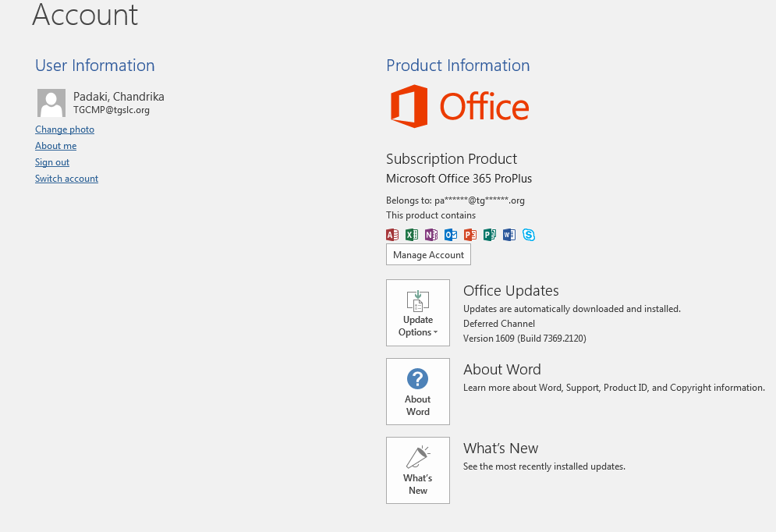Open the About me link
This screenshot has width=776, height=532.
pyautogui.click(x=56, y=146)
